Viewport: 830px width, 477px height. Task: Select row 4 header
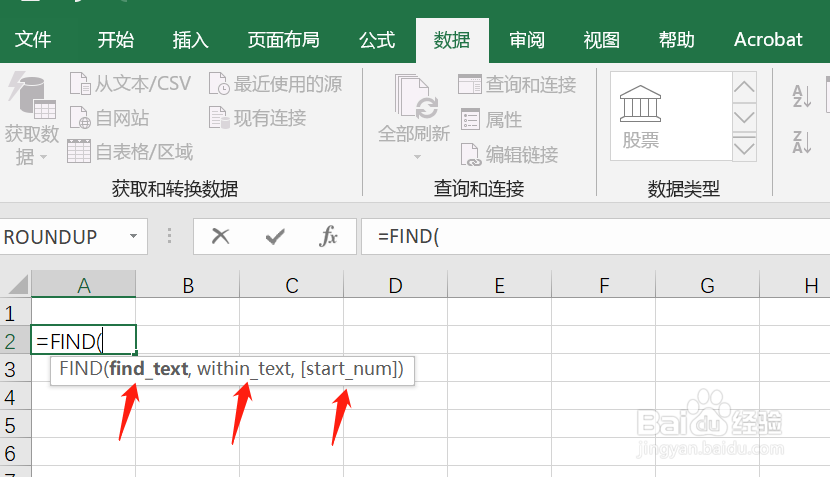tap(15, 396)
